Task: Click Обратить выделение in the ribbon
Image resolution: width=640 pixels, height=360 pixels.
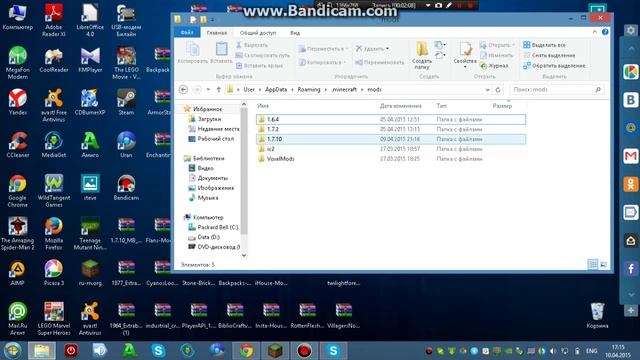Action: (x=554, y=65)
